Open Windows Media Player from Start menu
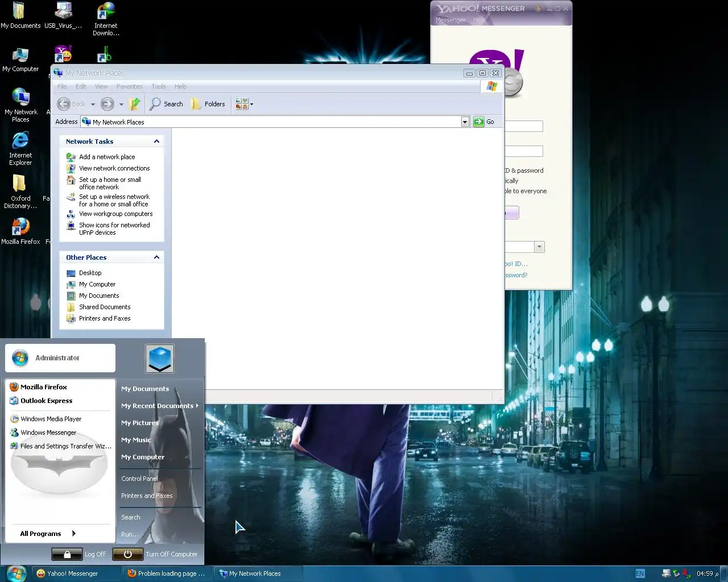This screenshot has height=582, width=728. [60, 419]
